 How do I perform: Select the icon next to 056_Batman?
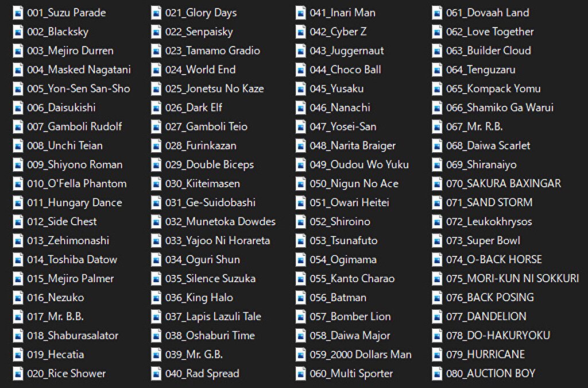(x=300, y=298)
